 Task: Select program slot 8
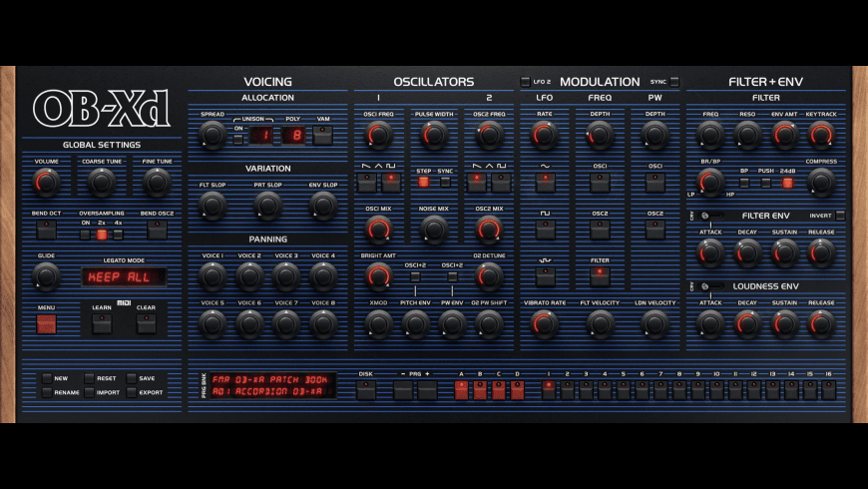tap(679, 390)
